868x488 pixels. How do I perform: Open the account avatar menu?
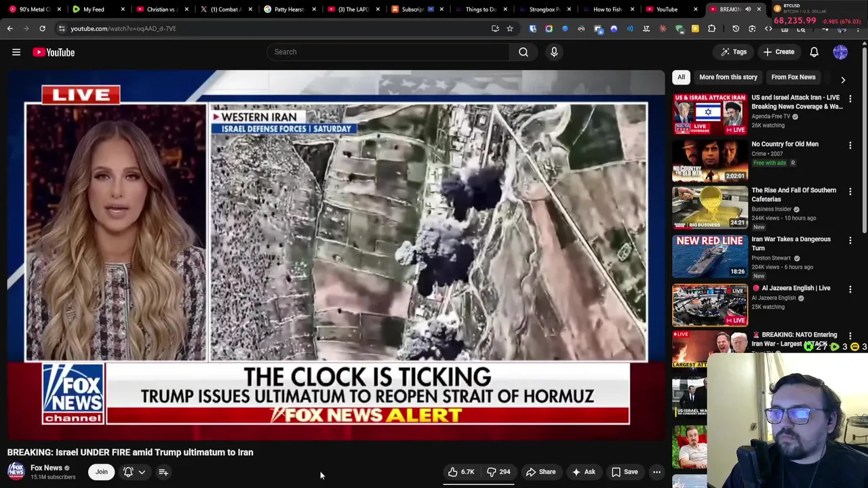click(x=840, y=52)
